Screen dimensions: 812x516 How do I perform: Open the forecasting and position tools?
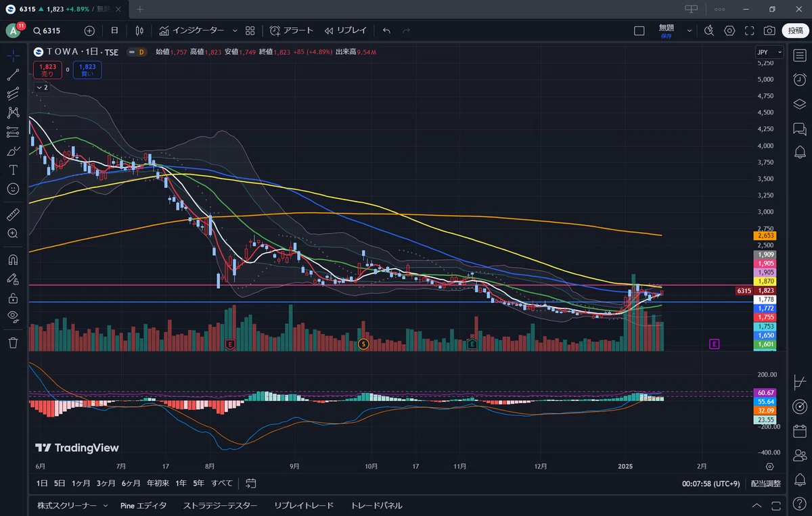[x=13, y=131]
